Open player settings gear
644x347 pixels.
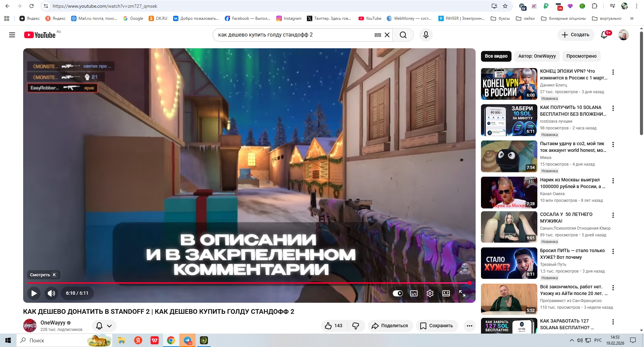430,293
